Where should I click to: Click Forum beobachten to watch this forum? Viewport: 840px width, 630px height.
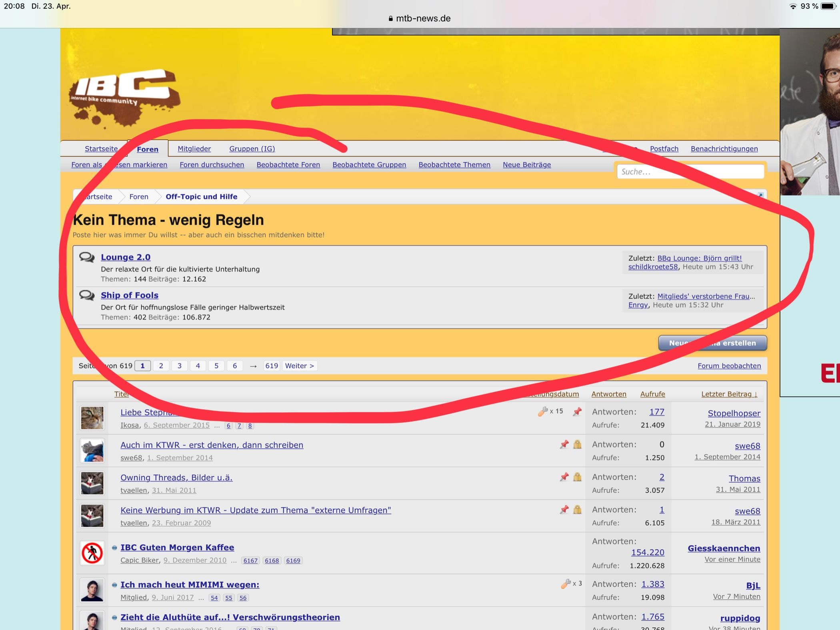(x=729, y=366)
